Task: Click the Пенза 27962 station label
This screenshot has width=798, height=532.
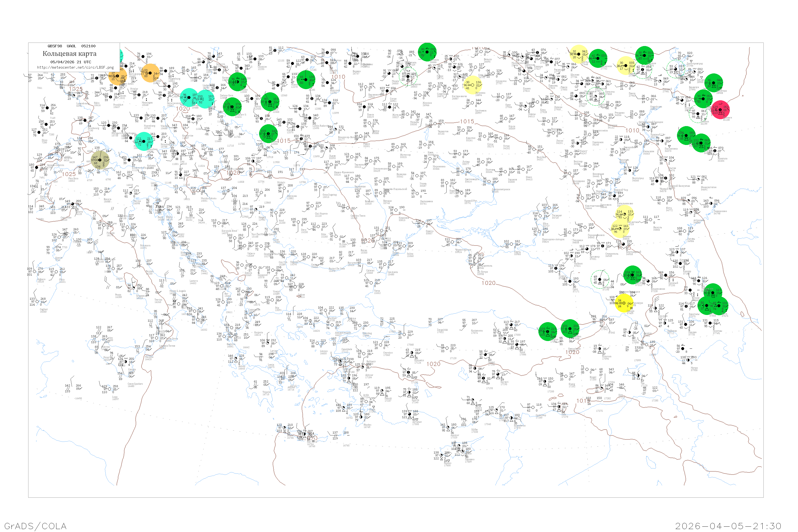Action: tap(632, 94)
